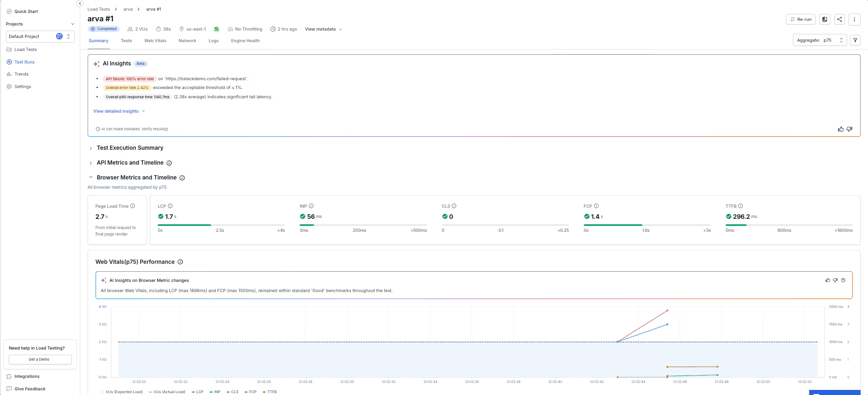Viewport: 868px width, 395px height.
Task: Toggle the TTFB series in chart legend
Action: [269, 392]
